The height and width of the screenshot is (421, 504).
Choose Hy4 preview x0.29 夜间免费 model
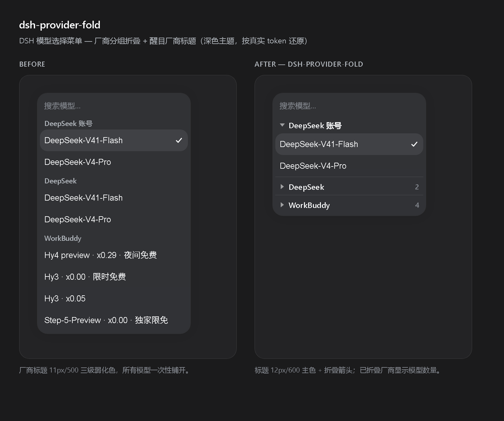pos(114,255)
